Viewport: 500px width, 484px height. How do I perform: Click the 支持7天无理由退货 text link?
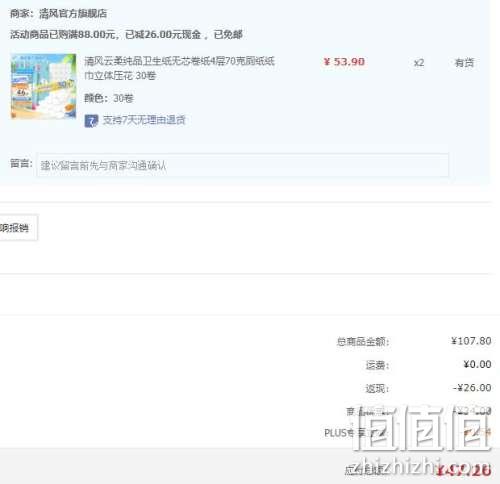coord(144,120)
